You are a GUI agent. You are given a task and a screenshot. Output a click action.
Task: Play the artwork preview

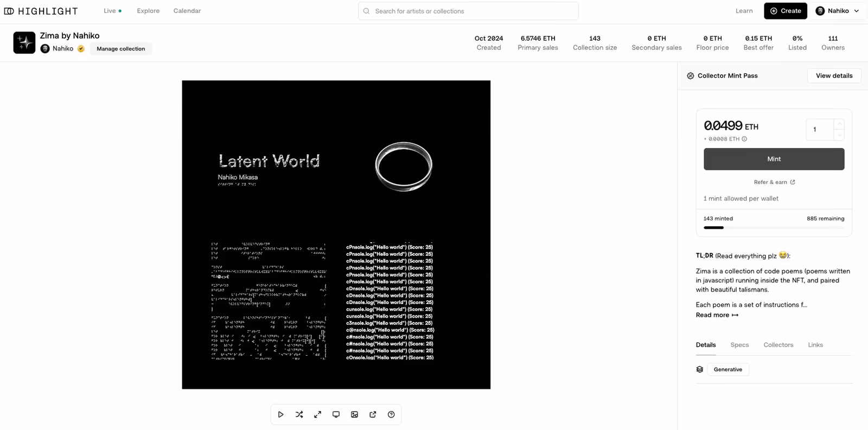280,414
